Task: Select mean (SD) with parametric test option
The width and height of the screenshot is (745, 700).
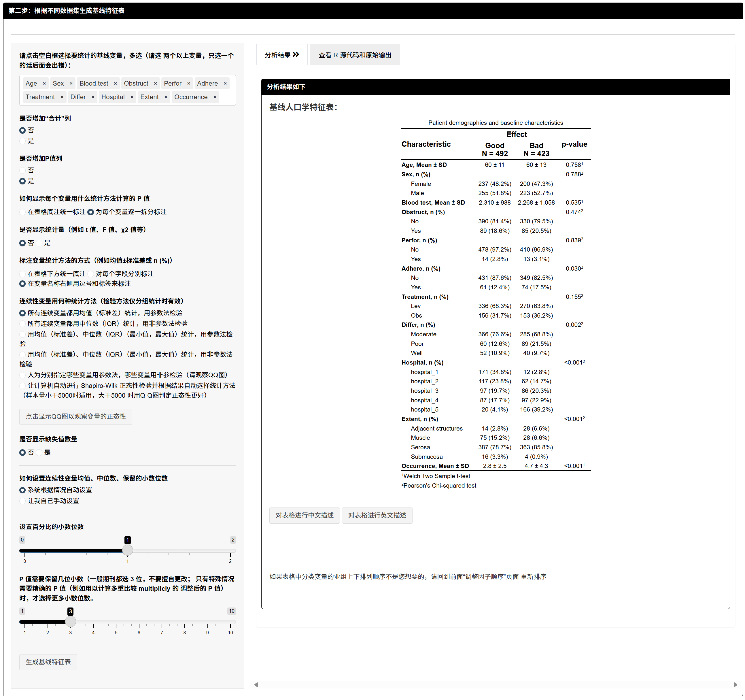Action: click(x=22, y=313)
